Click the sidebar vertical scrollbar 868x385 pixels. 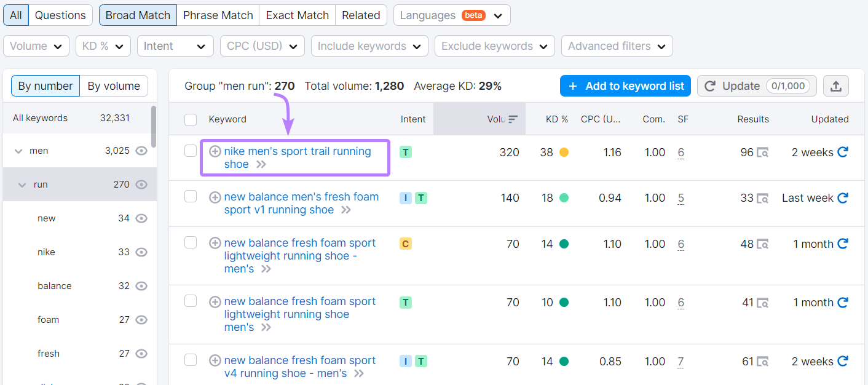click(x=154, y=125)
